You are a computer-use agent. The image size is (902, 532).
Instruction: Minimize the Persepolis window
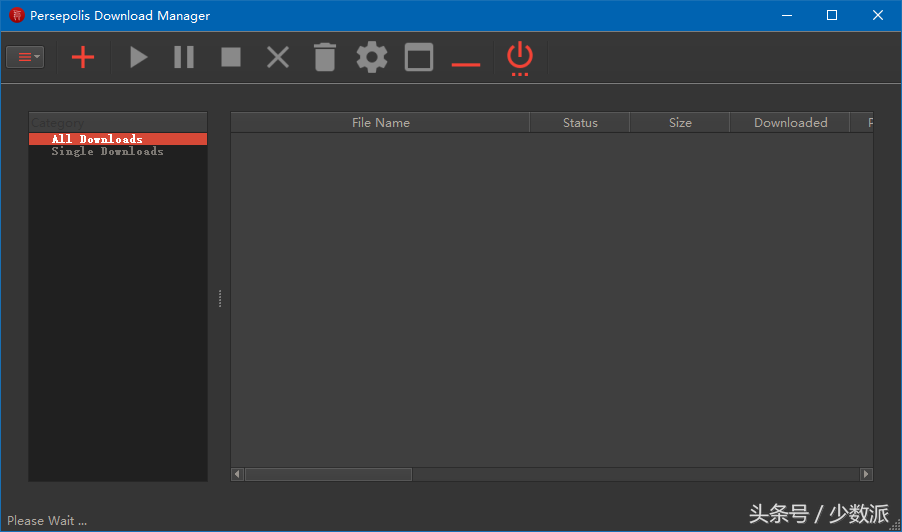tap(787, 16)
